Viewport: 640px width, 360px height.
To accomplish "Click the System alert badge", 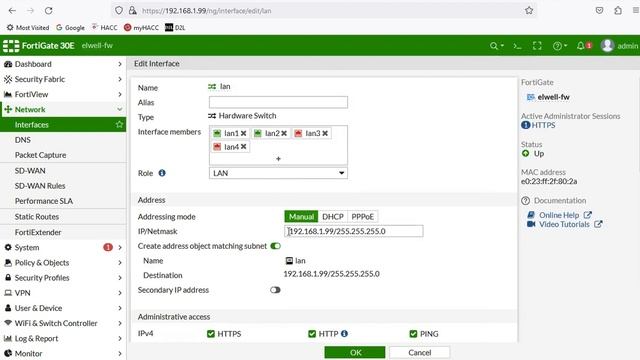I will [108, 247].
